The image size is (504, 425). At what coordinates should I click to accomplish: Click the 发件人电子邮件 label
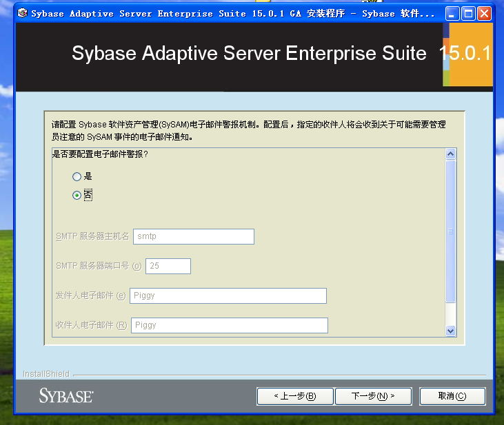point(90,296)
